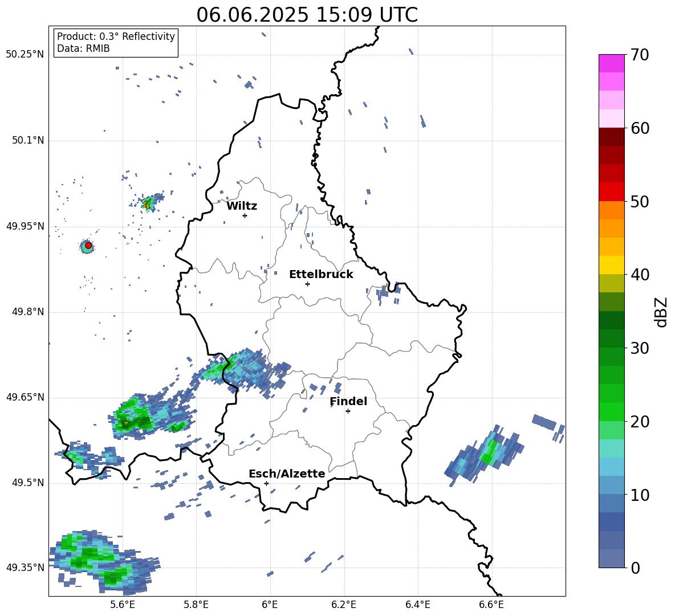This screenshot has height=616, width=675.
Task: Click the 40 tick on the colorbar
Action: click(x=640, y=275)
